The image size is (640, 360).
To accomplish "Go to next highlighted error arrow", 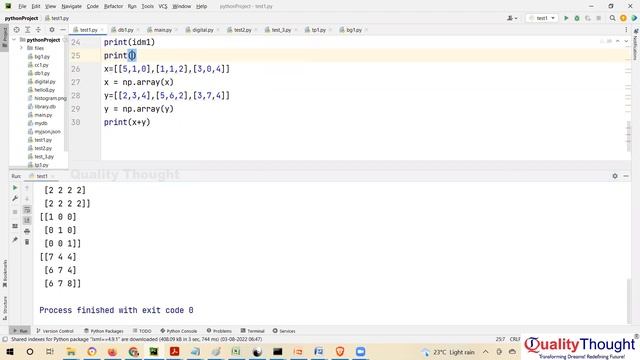I will (x=626, y=41).
